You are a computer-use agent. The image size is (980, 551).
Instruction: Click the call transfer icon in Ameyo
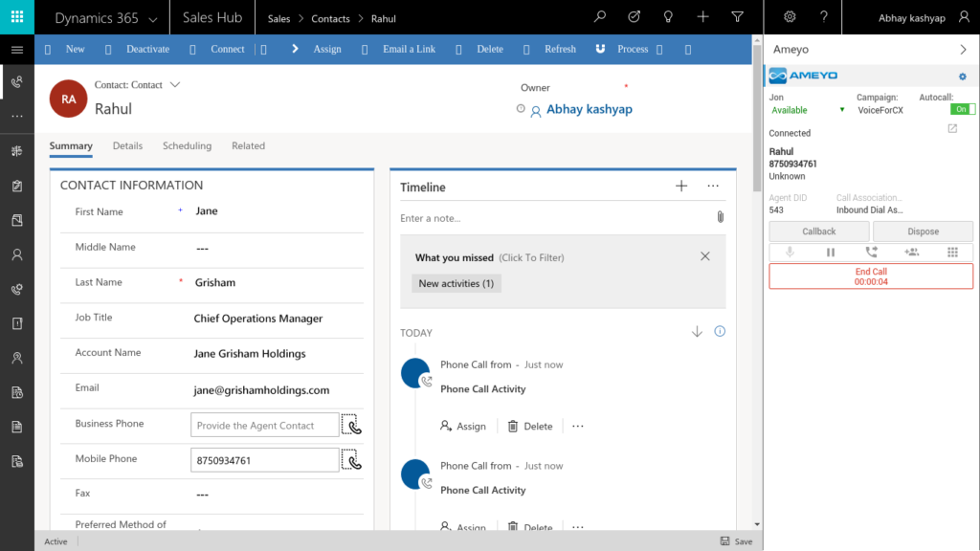(871, 253)
